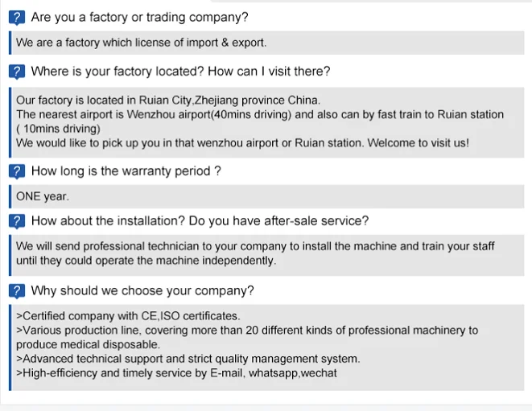This screenshot has height=411, width=532.
Task: Click the question mark icon beside 'Why should we choose' question
Action: pyautogui.click(x=18, y=291)
